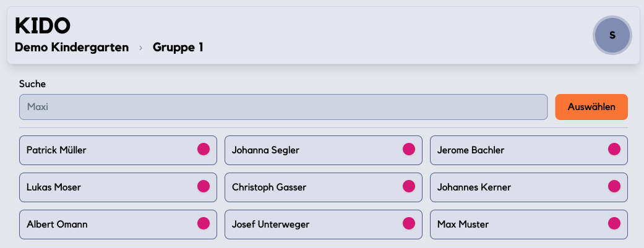Click the pink status dot for Patrick Müller

(x=204, y=149)
